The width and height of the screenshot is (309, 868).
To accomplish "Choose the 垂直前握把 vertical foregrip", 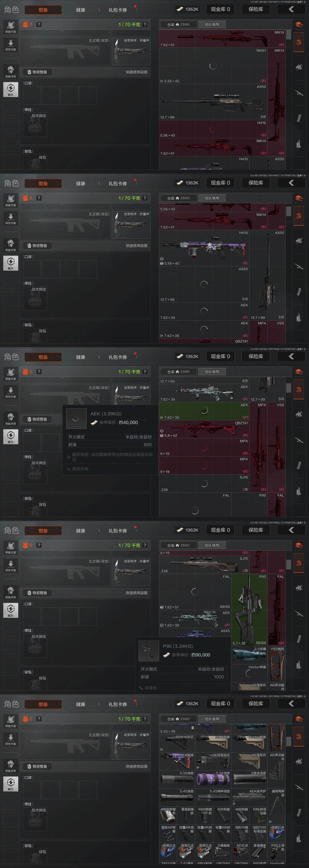I will pos(186,815).
